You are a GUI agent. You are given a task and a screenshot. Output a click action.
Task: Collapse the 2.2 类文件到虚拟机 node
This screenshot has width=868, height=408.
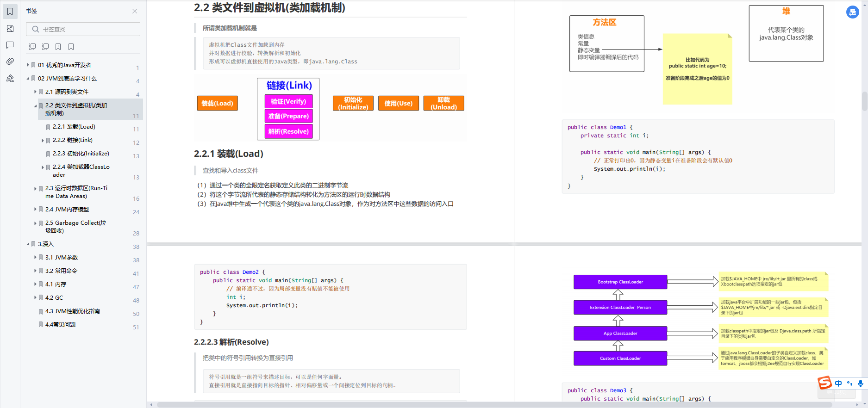click(35, 105)
